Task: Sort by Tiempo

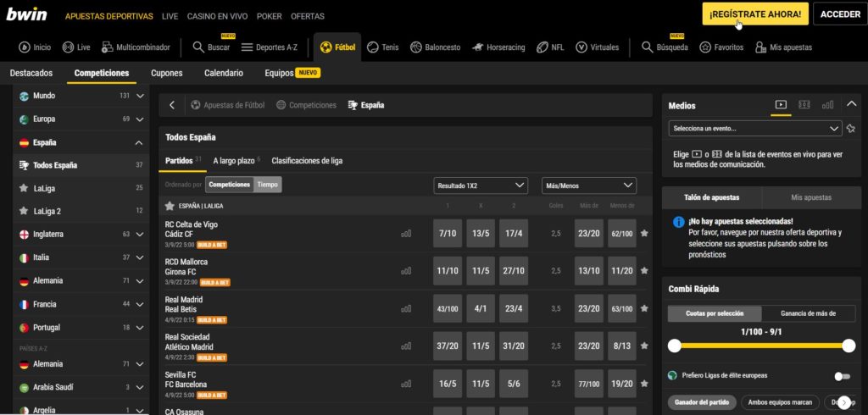Action: click(x=267, y=185)
